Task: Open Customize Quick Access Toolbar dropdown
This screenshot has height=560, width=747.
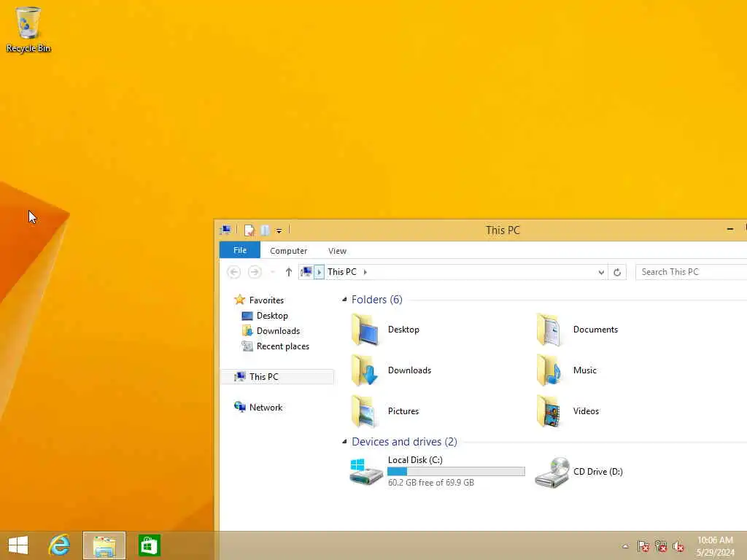Action: tap(279, 231)
